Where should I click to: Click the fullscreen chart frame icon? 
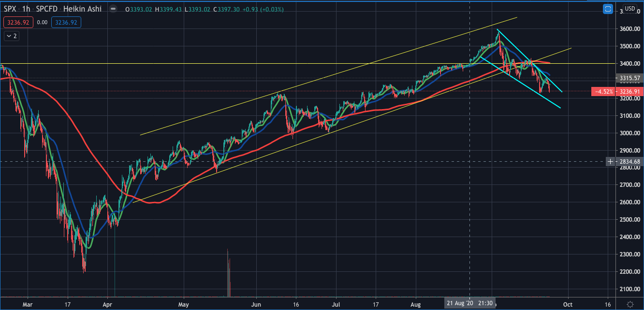(x=609, y=9)
